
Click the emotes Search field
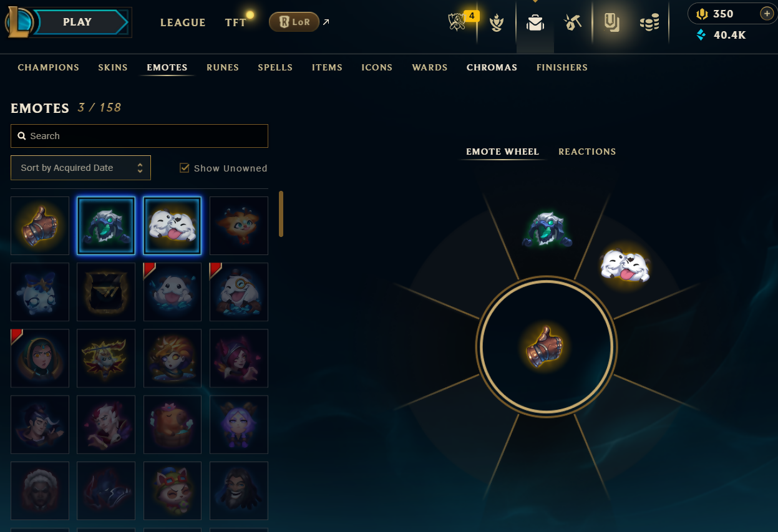[139, 136]
